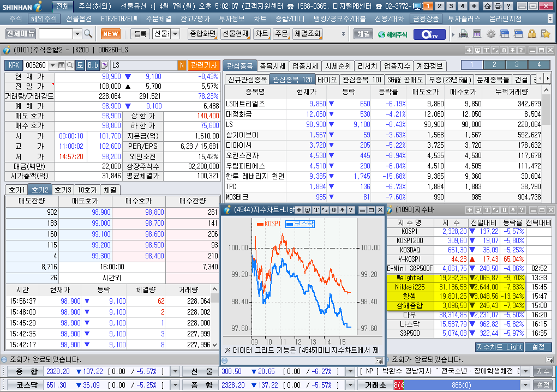Viewport: 557px width, 392px height.
Task: Add new virtual screen with plus button
Action: [474, 6]
